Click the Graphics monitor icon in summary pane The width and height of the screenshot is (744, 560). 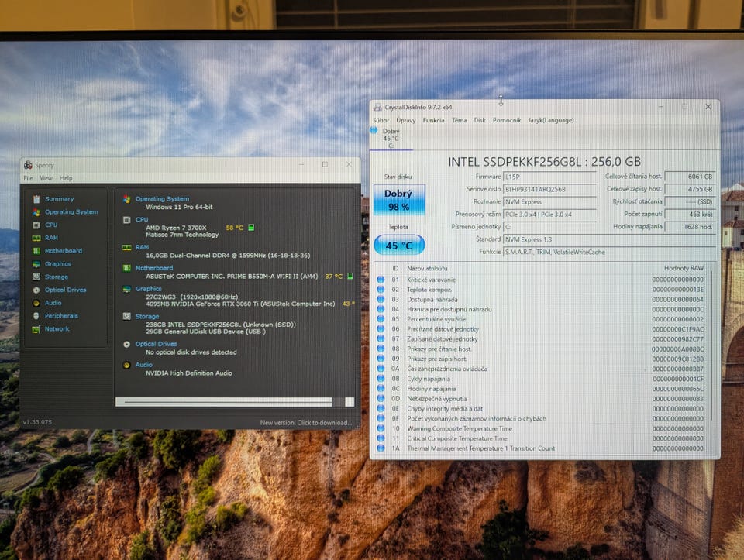point(126,289)
